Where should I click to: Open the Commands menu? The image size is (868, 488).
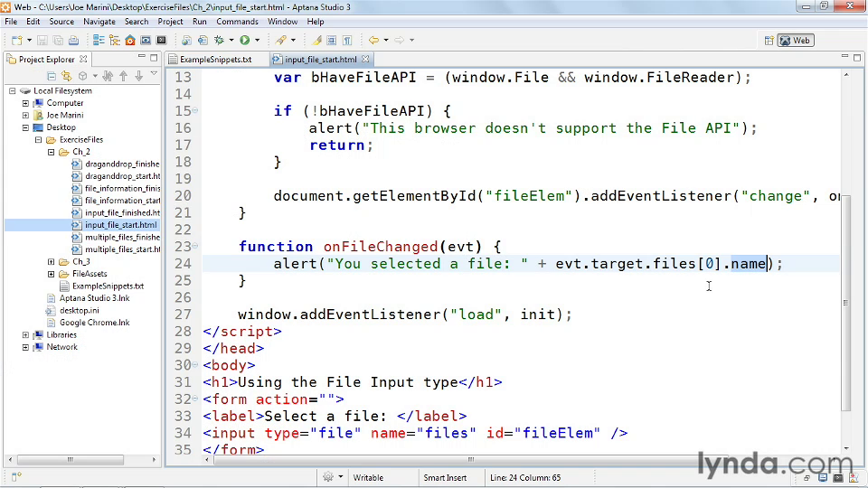pos(237,22)
